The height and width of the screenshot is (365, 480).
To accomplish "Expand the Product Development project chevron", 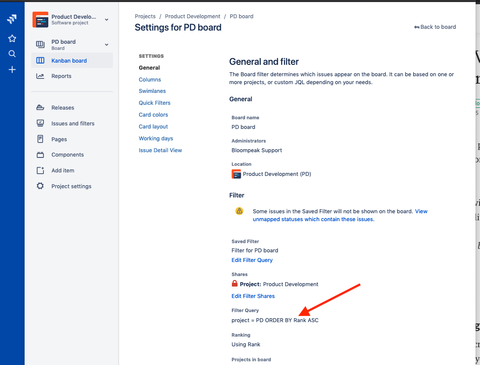I will [106, 20].
